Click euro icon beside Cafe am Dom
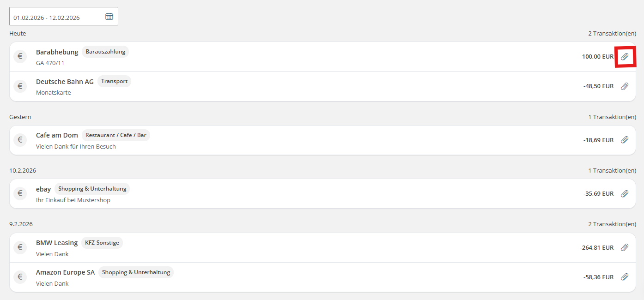644x300 pixels. 20,140
